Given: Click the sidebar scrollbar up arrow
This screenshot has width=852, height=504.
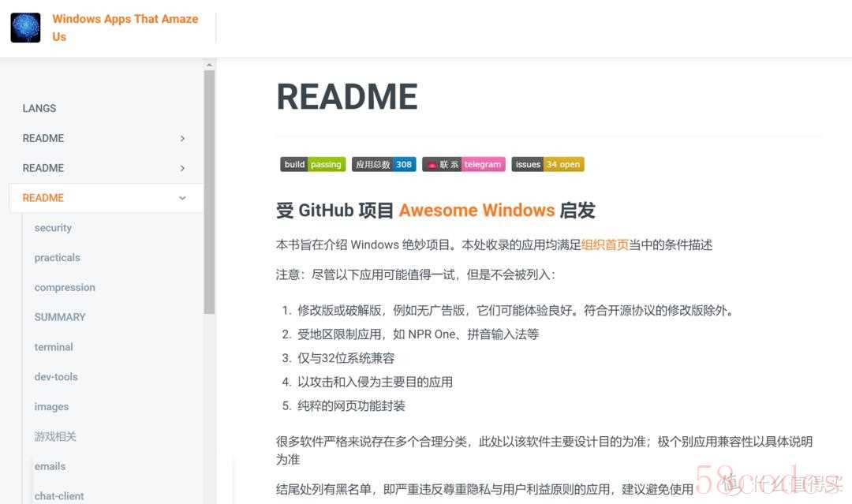Looking at the screenshot, I should pos(209,65).
